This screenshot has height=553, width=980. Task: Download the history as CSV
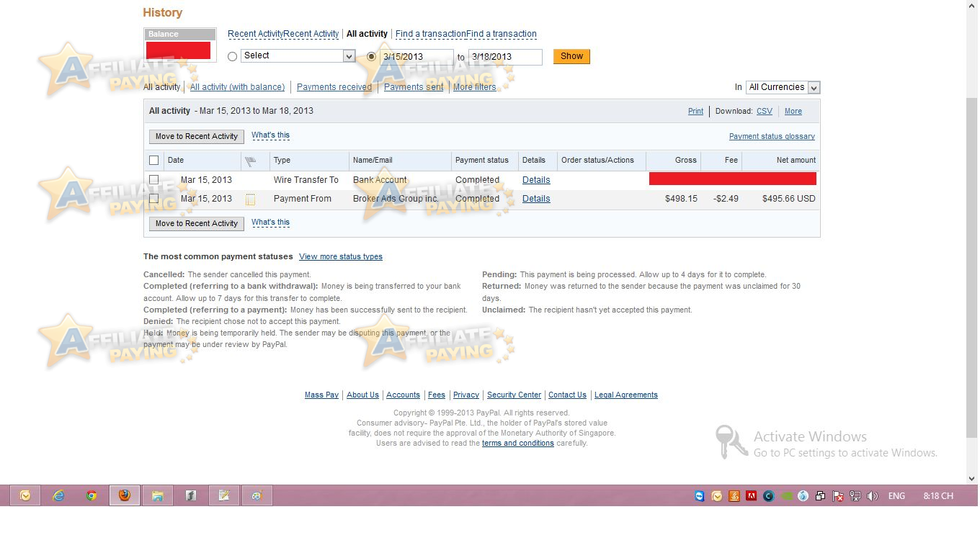pos(764,112)
